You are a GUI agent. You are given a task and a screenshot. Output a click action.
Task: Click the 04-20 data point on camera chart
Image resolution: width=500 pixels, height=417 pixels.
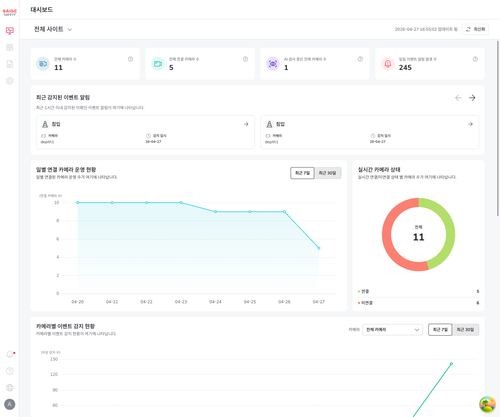(x=78, y=202)
